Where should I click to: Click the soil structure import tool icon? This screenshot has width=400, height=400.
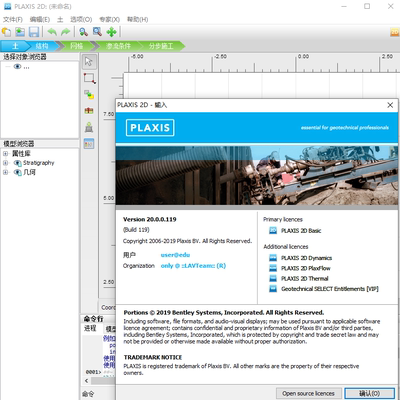89,127
